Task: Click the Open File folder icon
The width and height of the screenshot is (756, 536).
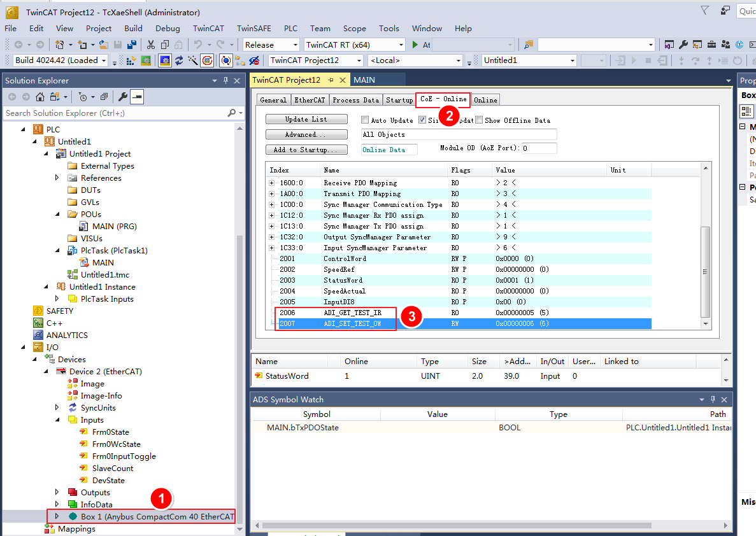Action: coord(104,45)
